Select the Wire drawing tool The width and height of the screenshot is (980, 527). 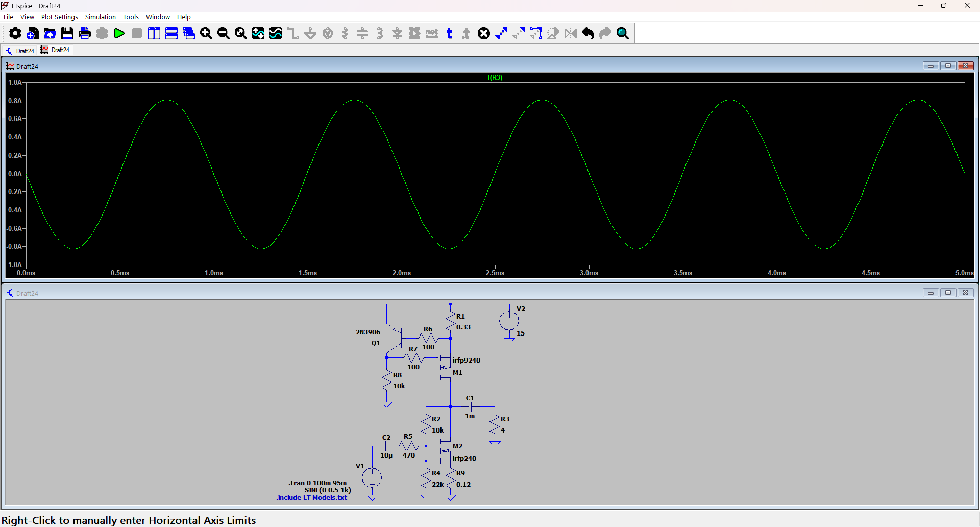click(293, 33)
